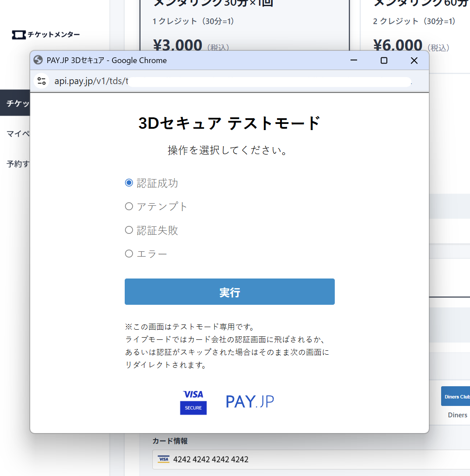Select the 認証成功 radio option
The height and width of the screenshot is (476, 470).
[x=129, y=183]
